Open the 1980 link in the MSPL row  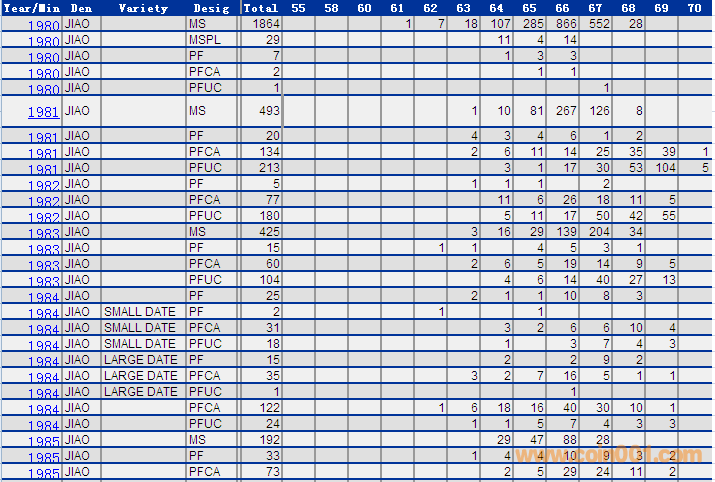44,41
